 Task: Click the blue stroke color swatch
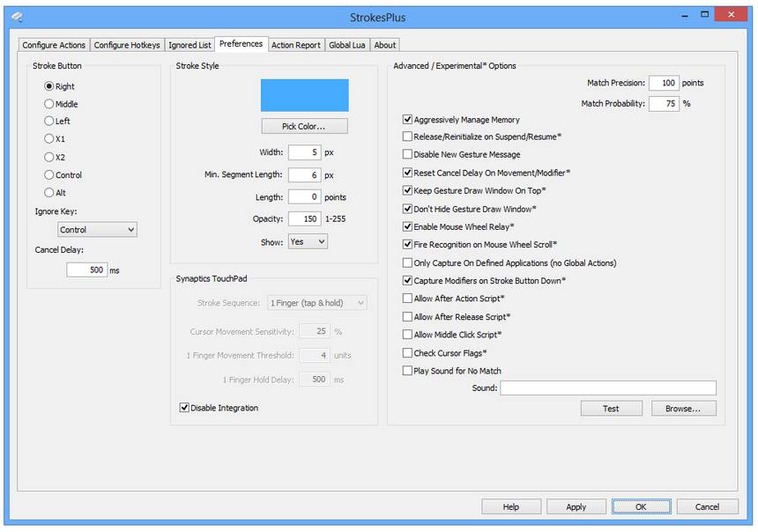pos(305,95)
